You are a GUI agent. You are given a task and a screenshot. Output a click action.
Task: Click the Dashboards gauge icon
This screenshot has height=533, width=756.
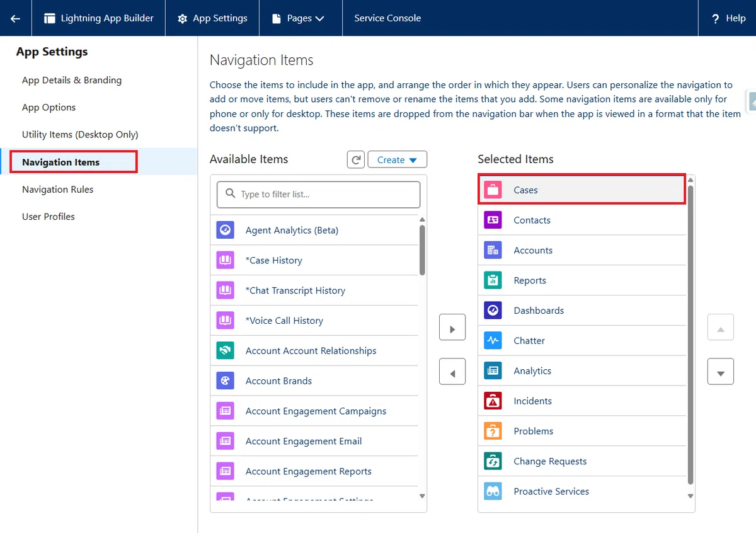[x=493, y=311]
